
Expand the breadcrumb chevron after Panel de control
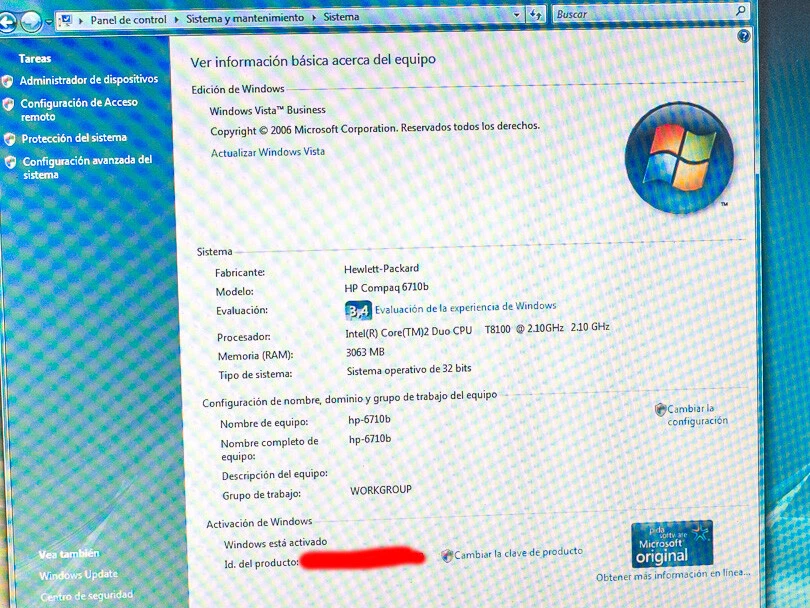point(176,19)
